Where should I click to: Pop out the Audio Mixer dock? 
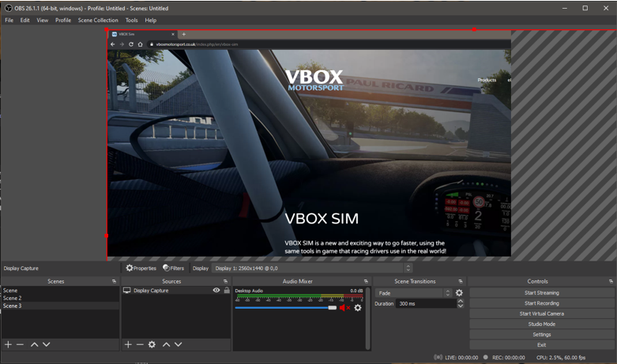point(366,281)
